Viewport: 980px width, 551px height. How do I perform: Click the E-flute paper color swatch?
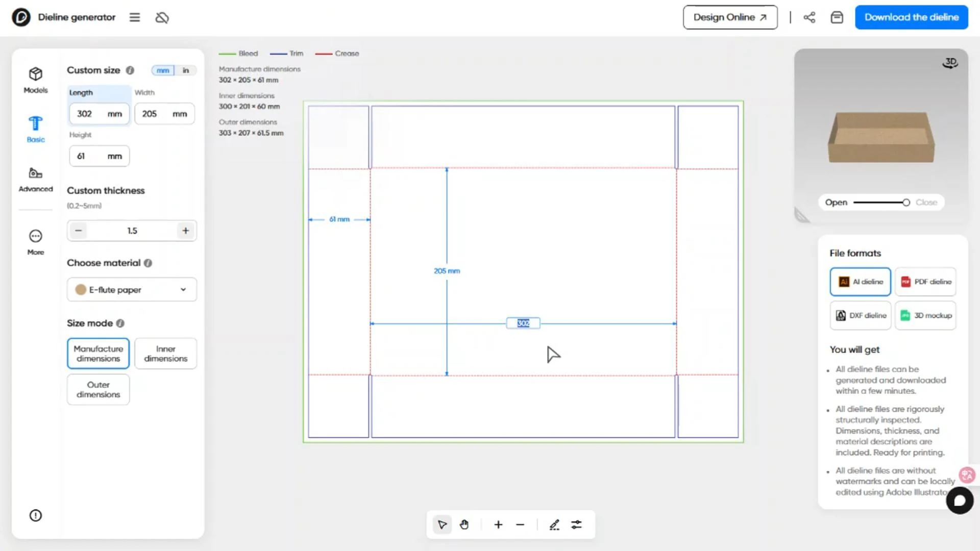click(81, 290)
